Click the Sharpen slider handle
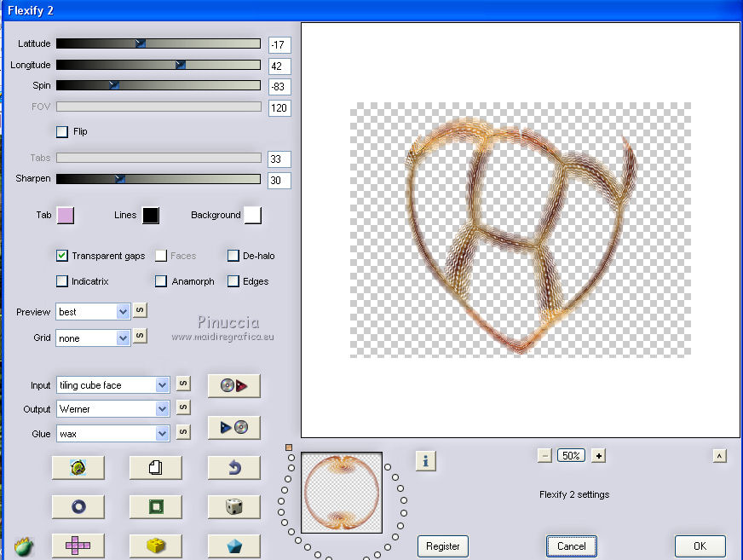Screen dimensions: 743x560 point(120,179)
